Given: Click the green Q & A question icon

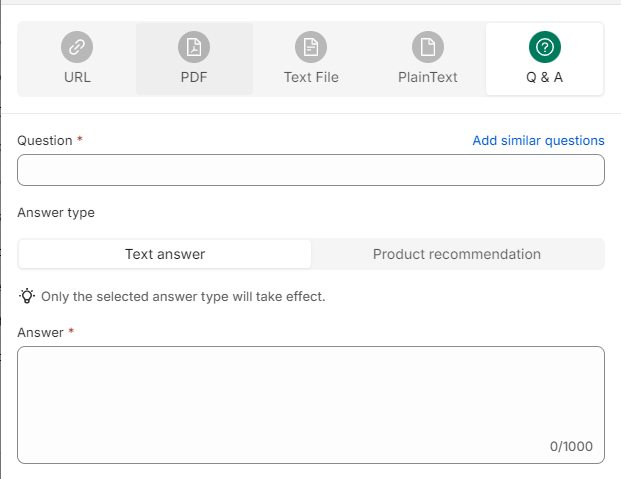Looking at the screenshot, I should [x=545, y=47].
